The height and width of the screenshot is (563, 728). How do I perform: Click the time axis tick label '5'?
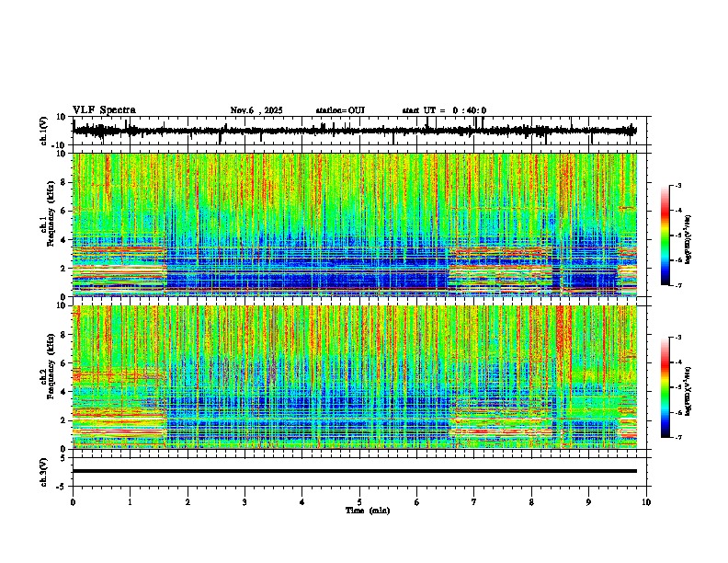click(359, 502)
